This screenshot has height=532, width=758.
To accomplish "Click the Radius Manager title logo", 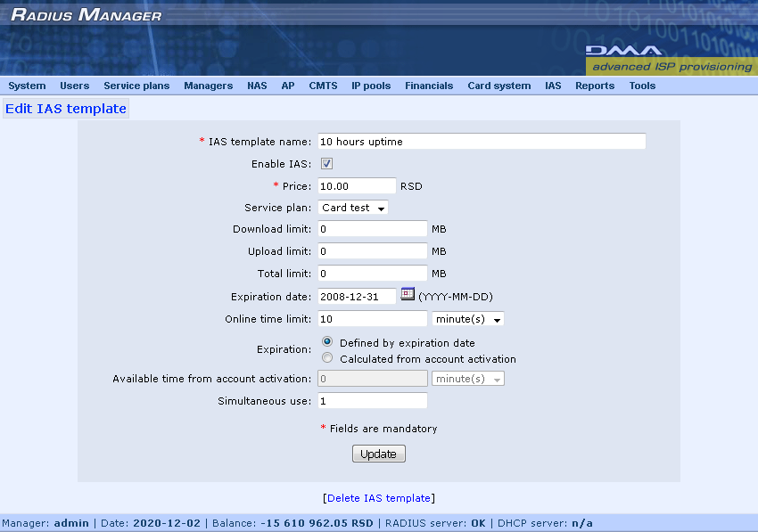I will 86,14.
